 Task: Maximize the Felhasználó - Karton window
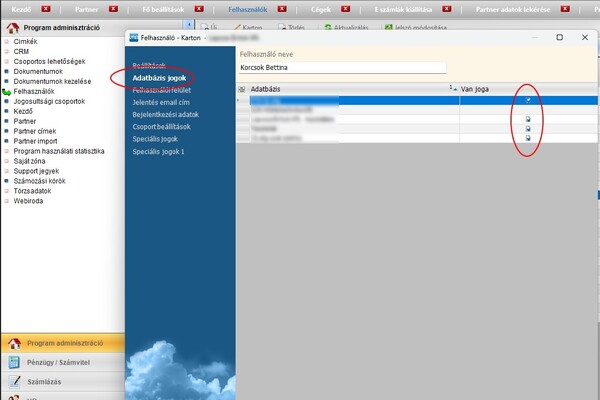(x=559, y=37)
